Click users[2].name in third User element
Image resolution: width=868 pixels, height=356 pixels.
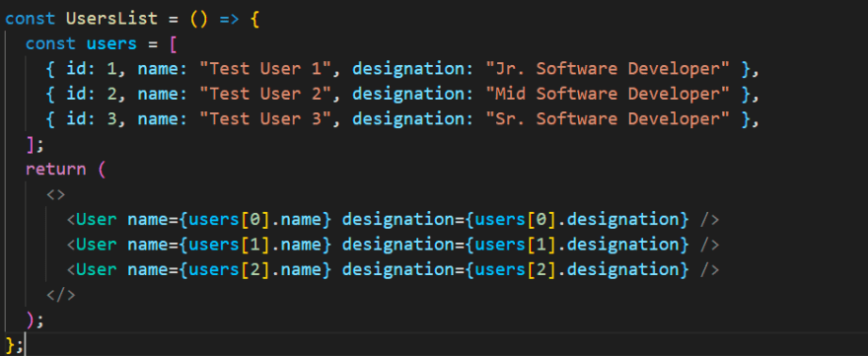click(254, 269)
